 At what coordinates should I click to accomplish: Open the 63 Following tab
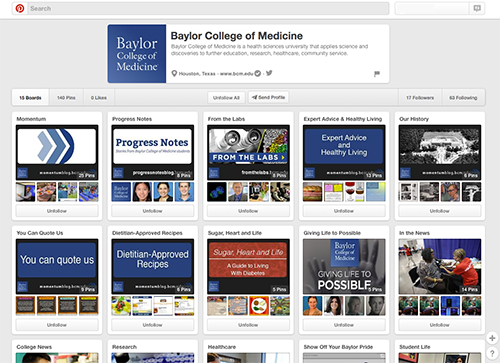click(x=463, y=98)
